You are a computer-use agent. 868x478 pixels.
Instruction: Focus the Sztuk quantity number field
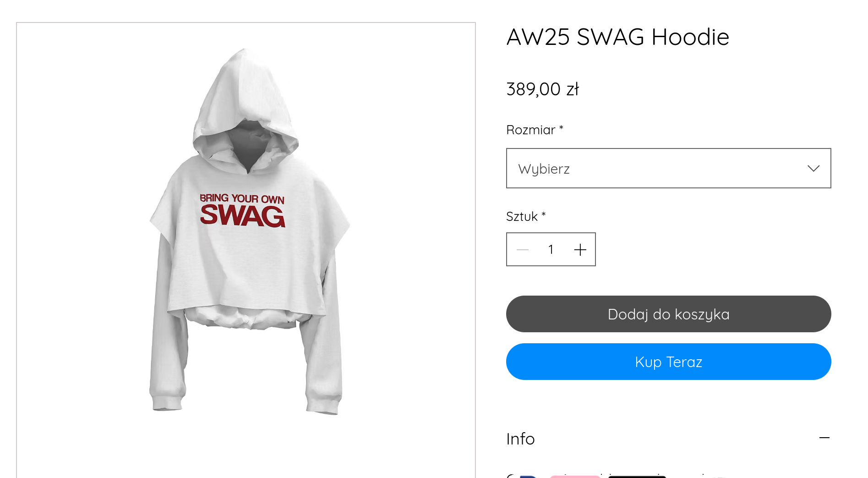click(551, 249)
